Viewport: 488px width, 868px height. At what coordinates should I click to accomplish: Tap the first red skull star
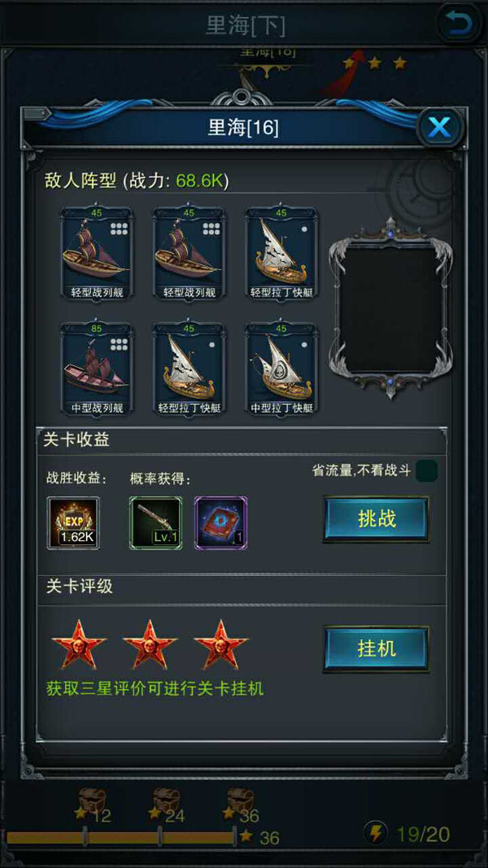point(79,645)
